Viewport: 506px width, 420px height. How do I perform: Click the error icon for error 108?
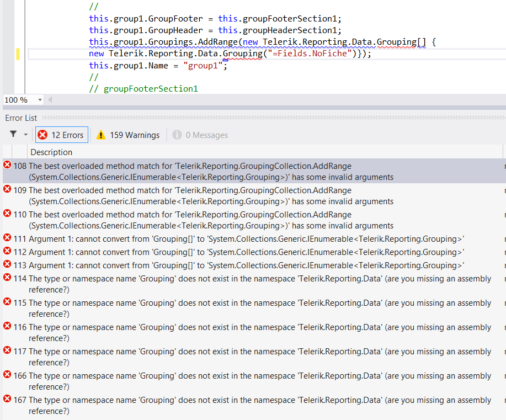7,165
